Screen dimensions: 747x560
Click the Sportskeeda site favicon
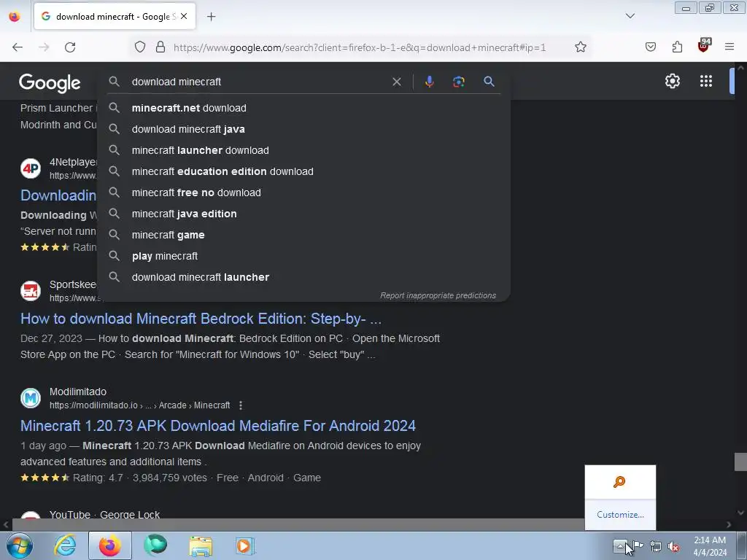coord(31,291)
